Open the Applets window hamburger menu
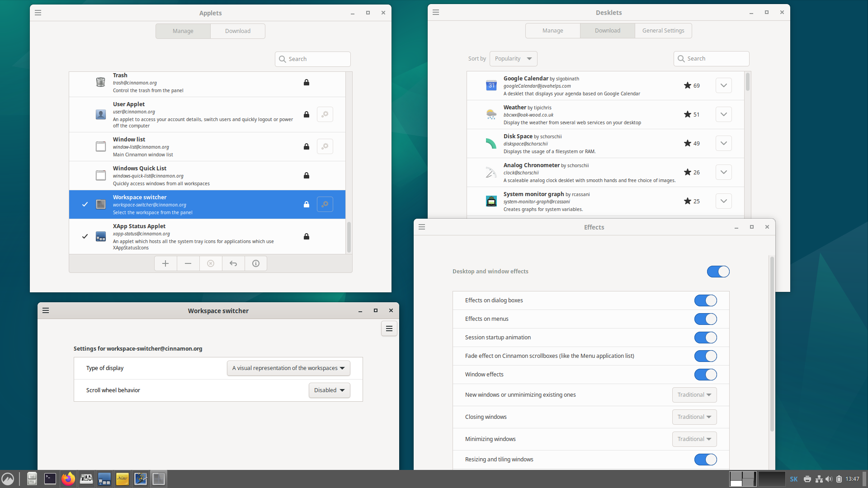The width and height of the screenshot is (868, 488). coord(38,13)
